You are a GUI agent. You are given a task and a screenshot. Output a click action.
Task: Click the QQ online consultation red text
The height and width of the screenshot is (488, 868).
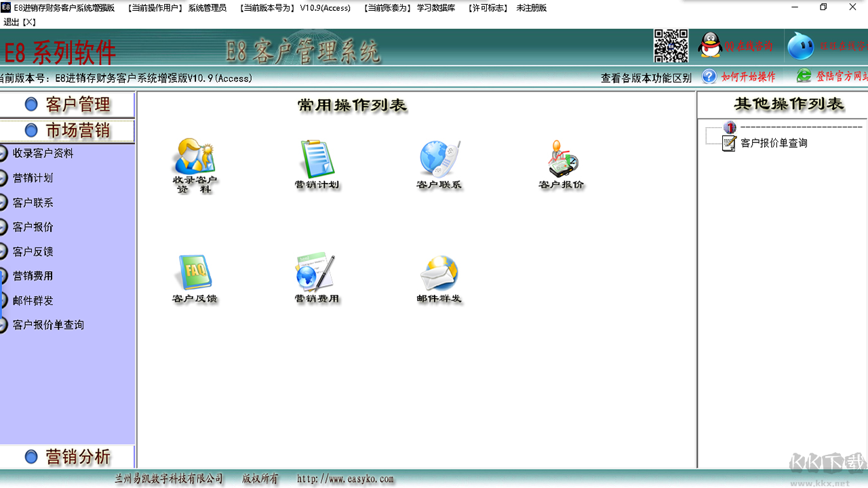click(x=749, y=46)
